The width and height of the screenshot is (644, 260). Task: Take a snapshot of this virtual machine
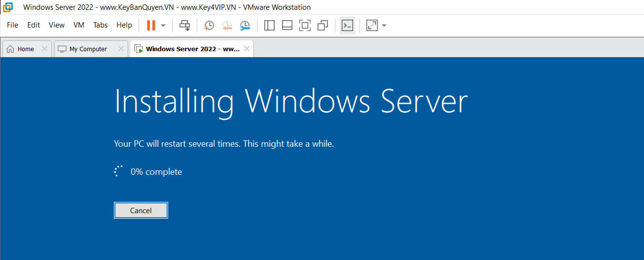(209, 25)
